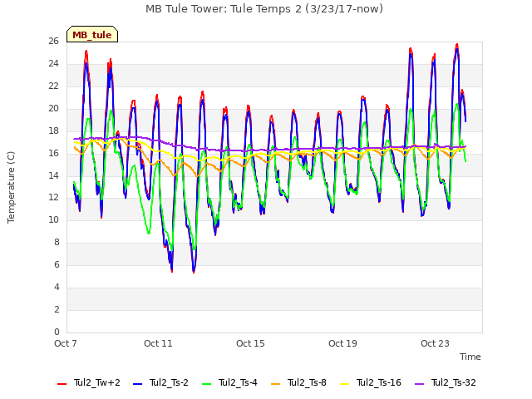The height and width of the screenshot is (399, 532).
Task: Click the 26 y-axis tick label
Action: [x=53, y=41]
